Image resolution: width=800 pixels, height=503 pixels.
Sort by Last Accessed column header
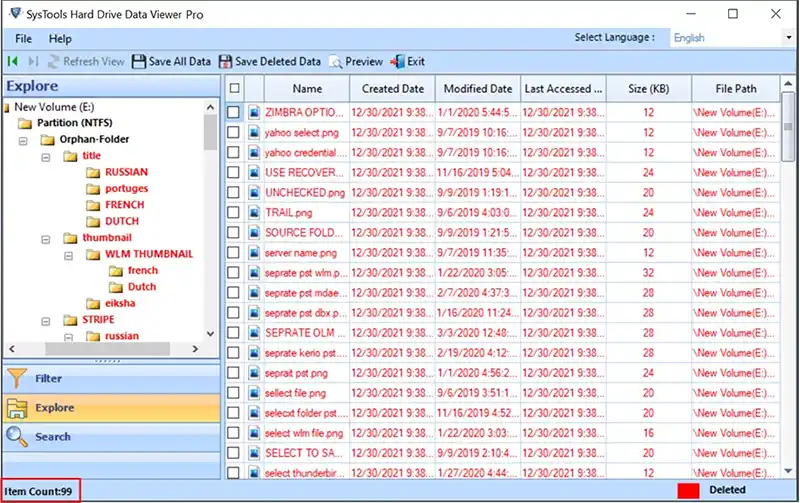click(x=563, y=89)
